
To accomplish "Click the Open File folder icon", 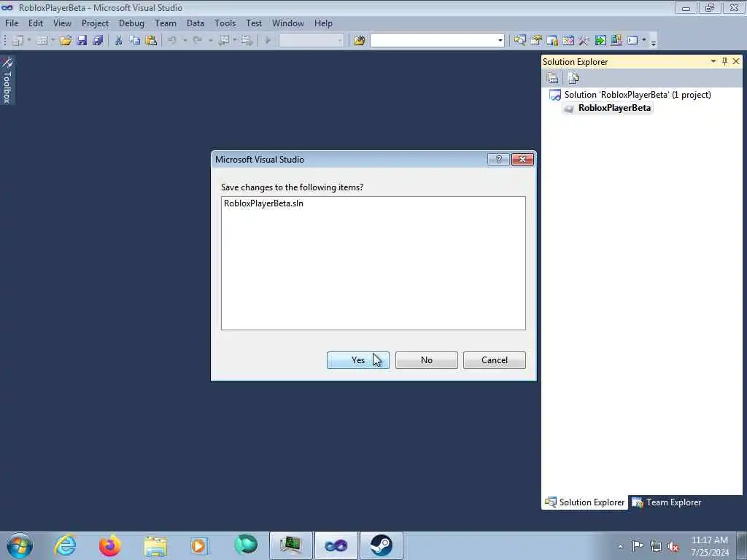I will coord(65,41).
